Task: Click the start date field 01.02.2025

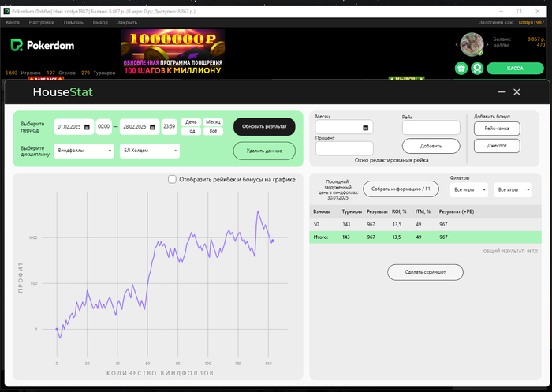Action: (x=74, y=127)
